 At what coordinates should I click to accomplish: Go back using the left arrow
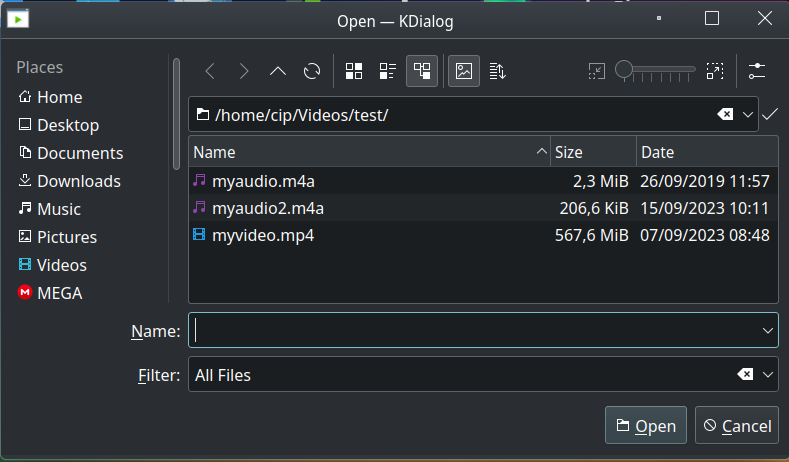[x=210, y=71]
